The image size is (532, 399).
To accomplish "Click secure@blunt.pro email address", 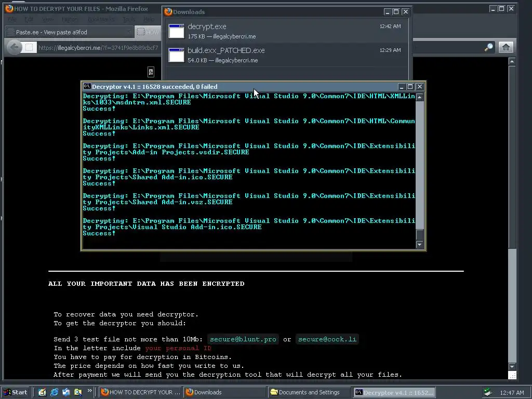I will (243, 339).
